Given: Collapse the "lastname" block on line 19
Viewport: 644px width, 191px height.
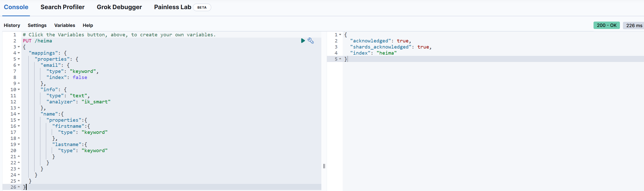Looking at the screenshot, I should click(19, 144).
